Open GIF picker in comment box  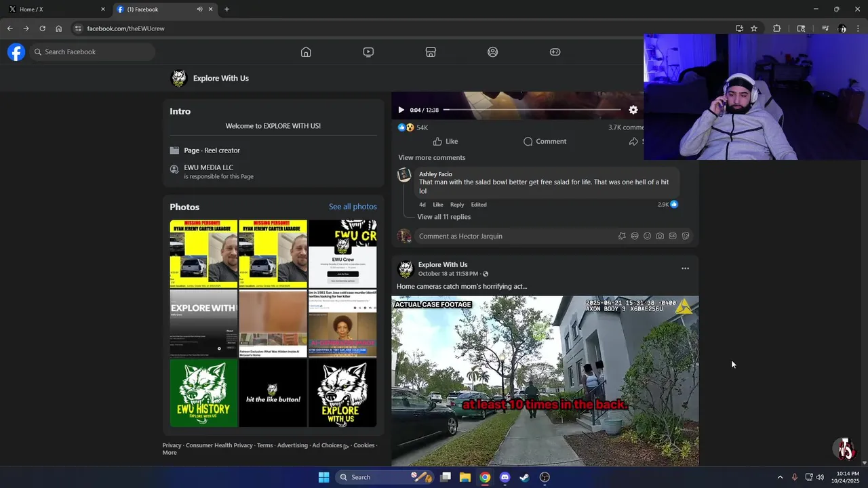673,236
